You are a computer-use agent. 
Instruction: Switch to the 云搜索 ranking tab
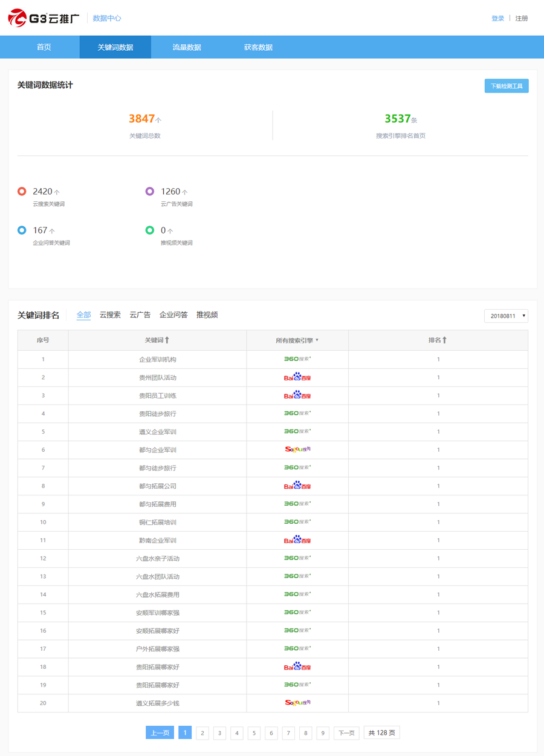[x=110, y=315]
